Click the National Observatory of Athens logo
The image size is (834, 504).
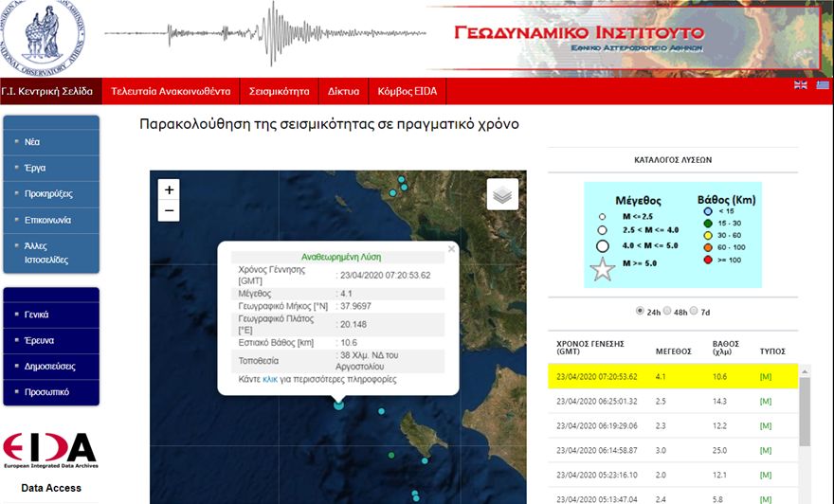tap(42, 36)
